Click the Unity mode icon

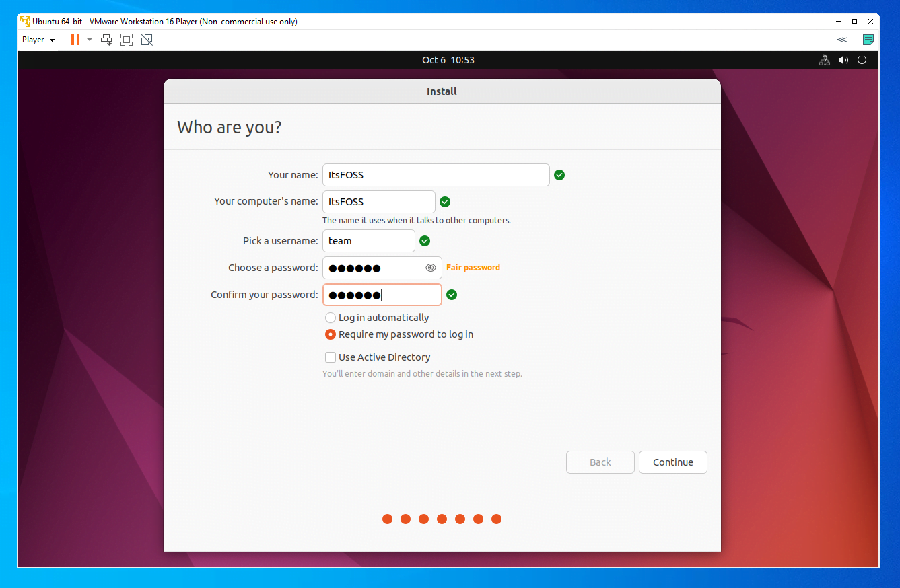[147, 40]
